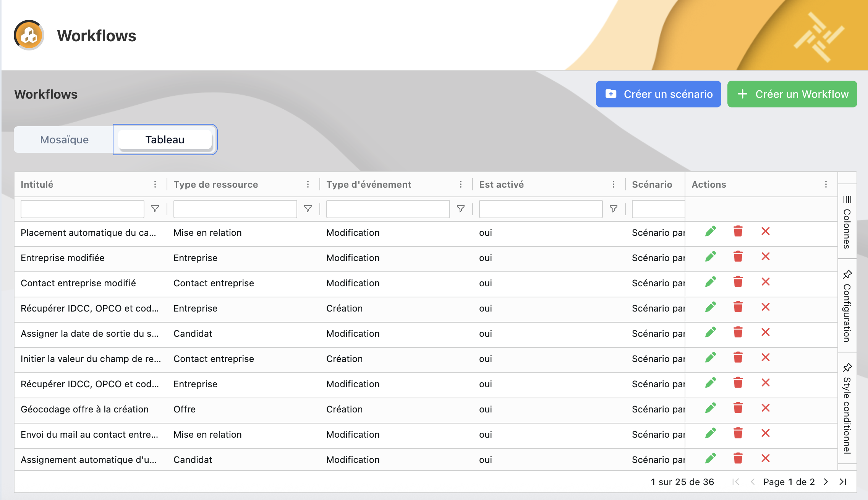This screenshot has height=500, width=868.
Task: Switch to the Mosaïque view tab
Action: [64, 140]
